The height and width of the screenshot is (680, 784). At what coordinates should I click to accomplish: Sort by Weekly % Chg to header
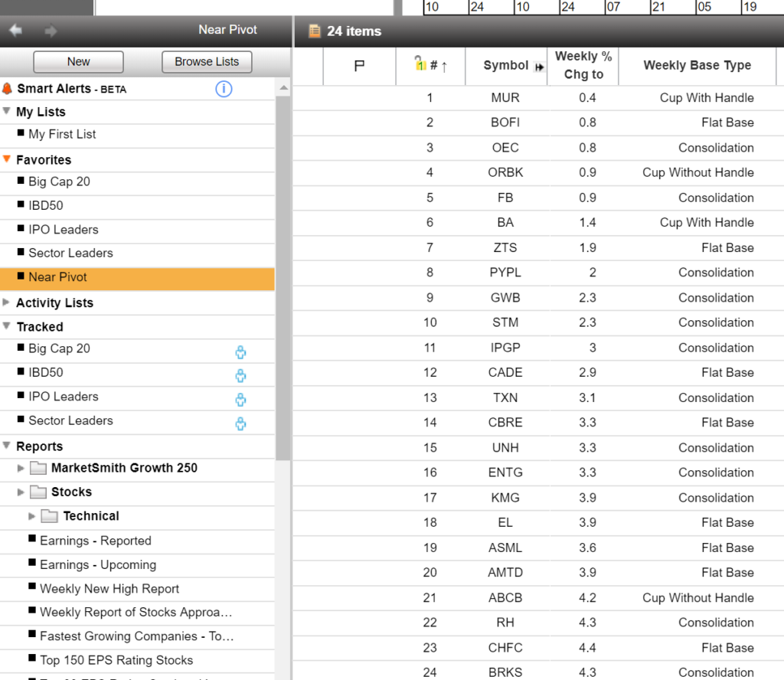pyautogui.click(x=583, y=66)
